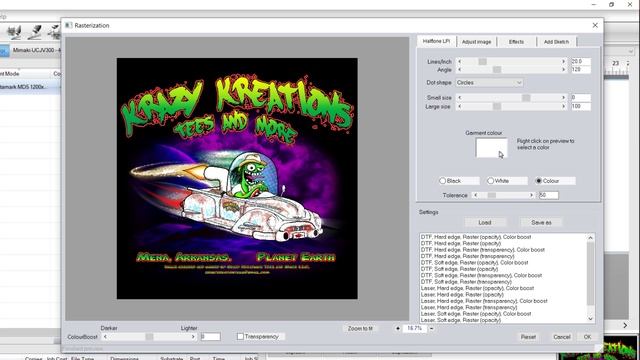The image size is (640, 360).
Task: Select "DTF, Soft edge, Raster (opacity)" preset
Action: (x=459, y=269)
